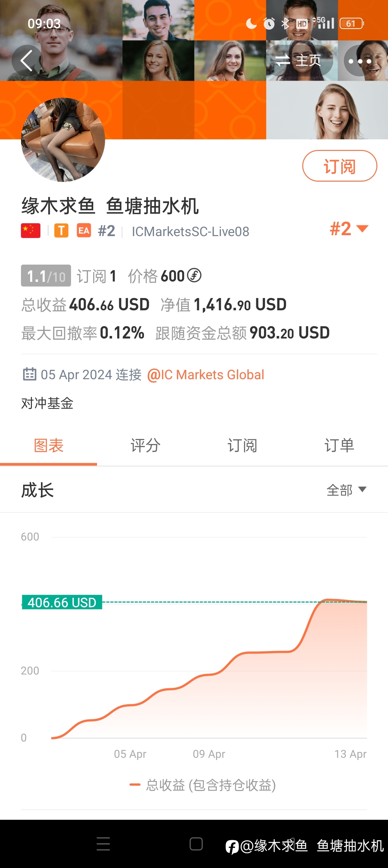Click the 订阅 subscribe button
The height and width of the screenshot is (868, 388).
point(339,166)
